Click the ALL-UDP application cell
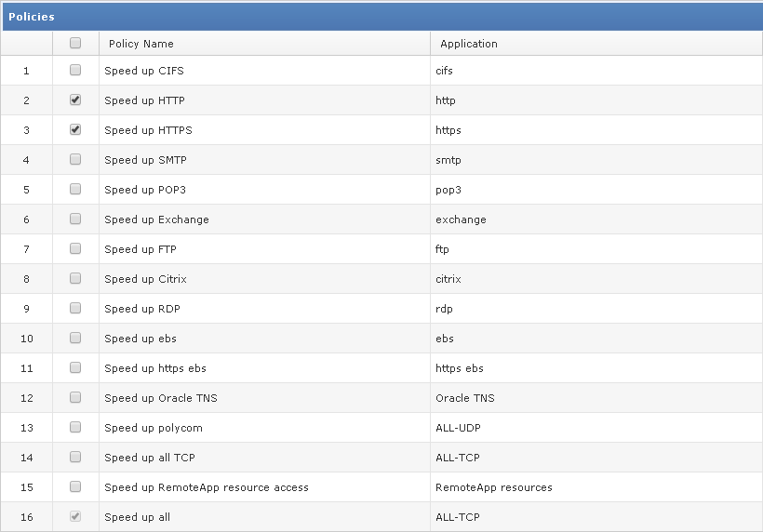Viewport: 763px width, 532px height. click(458, 428)
